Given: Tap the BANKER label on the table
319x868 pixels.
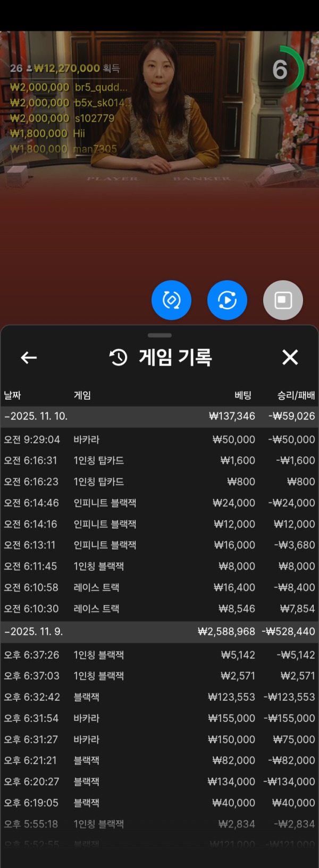Looking at the screenshot, I should (202, 179).
